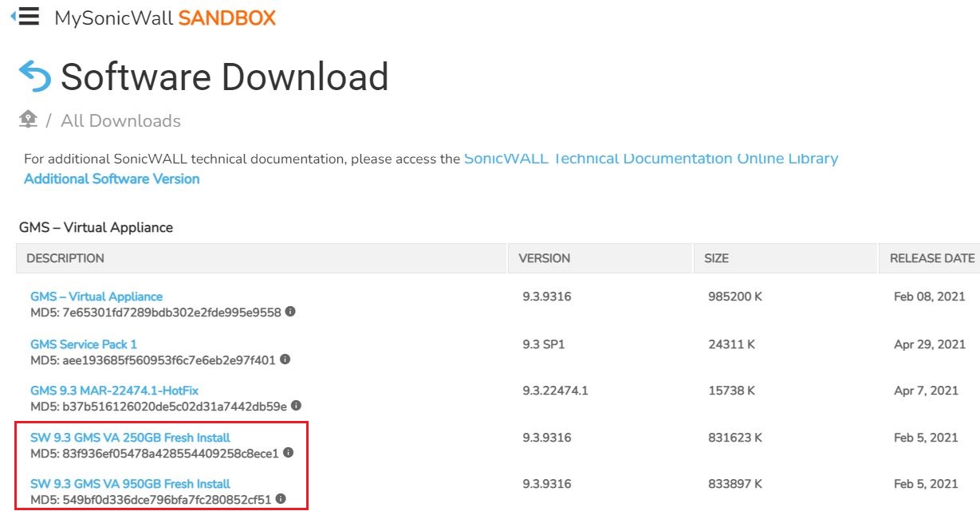Click the VERSION column header

point(544,258)
